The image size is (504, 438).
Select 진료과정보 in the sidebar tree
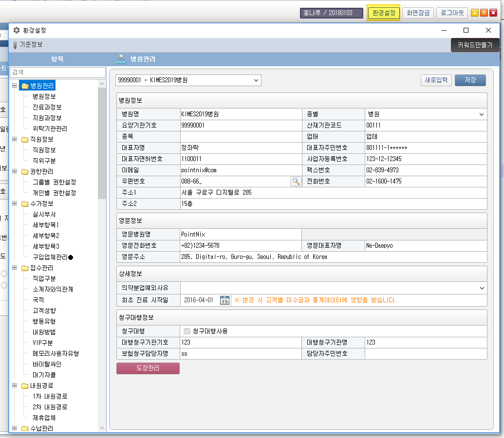(47, 107)
